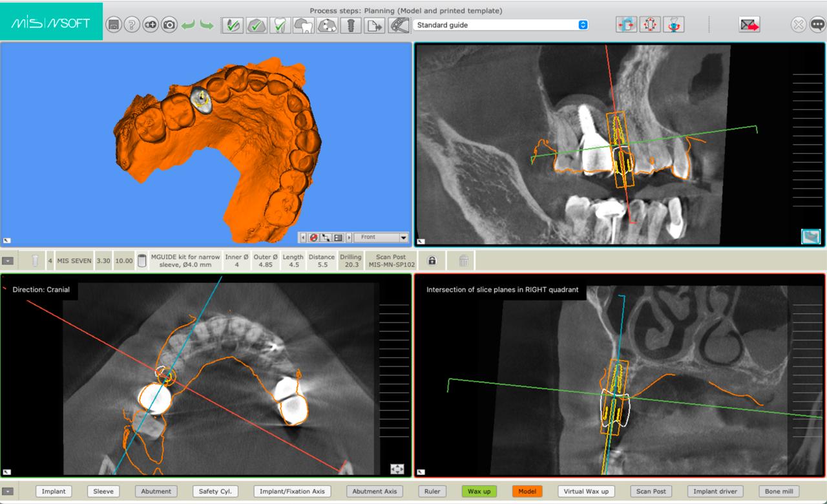
Task: Click the center crosshair icon in axial view
Action: [x=397, y=469]
